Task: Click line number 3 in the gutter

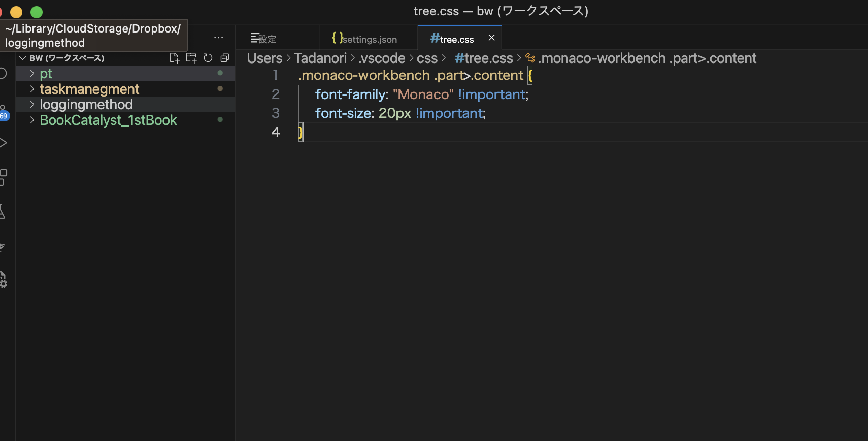Action: (x=276, y=113)
